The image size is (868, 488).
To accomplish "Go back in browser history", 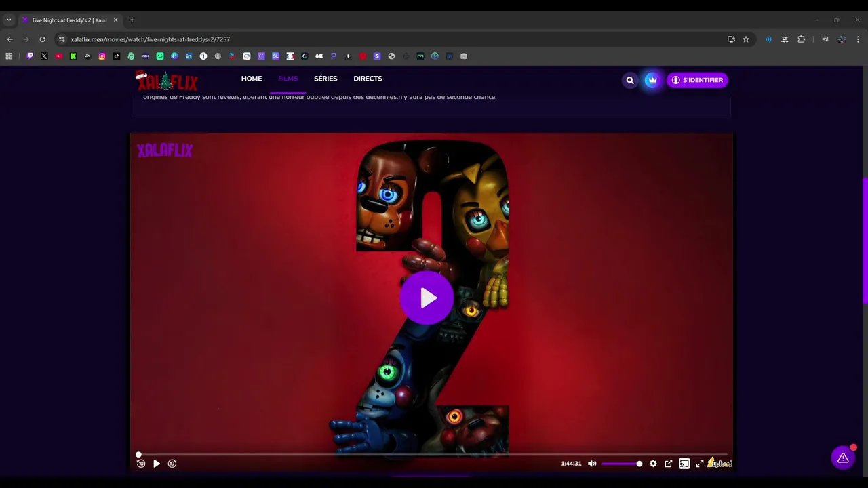I will [9, 39].
